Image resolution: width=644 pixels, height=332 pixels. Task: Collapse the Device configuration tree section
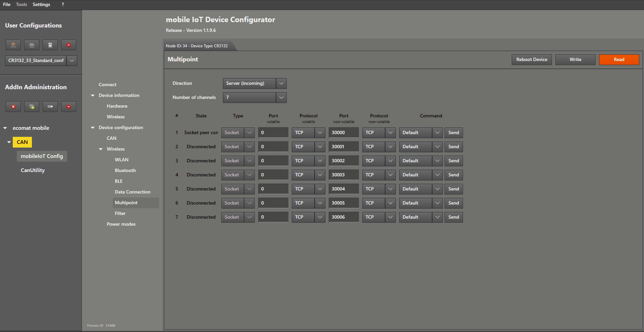coord(93,128)
